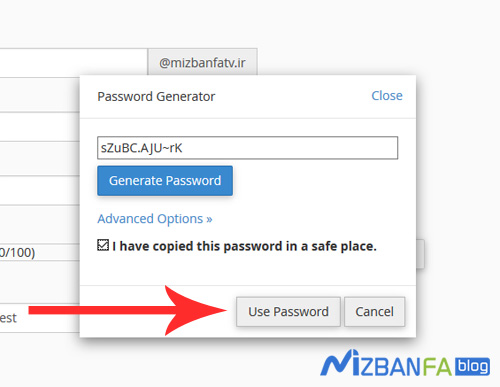500x387 pixels.
Task: Click the red arrow pointing to Use Password
Action: tap(128, 310)
